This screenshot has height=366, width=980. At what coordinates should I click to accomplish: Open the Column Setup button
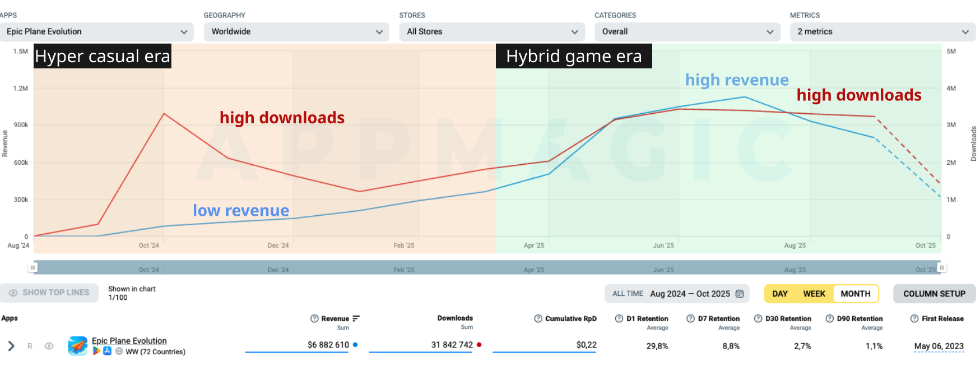[934, 294]
